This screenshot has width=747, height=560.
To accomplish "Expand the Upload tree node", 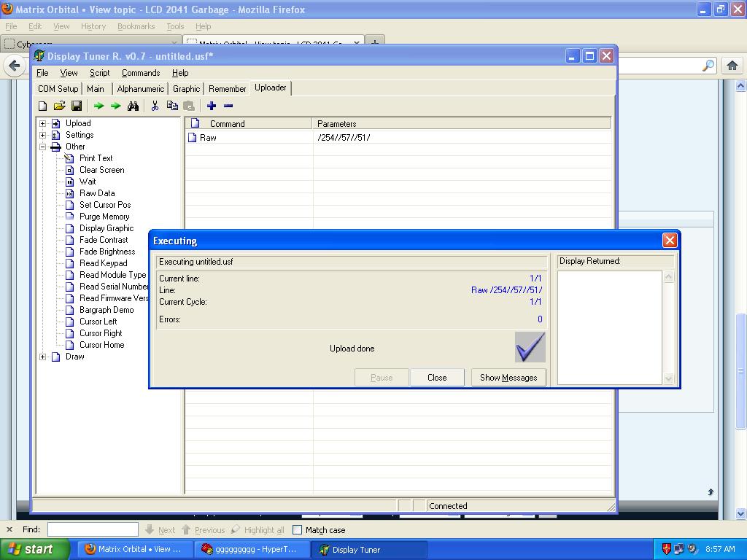I will click(43, 123).
